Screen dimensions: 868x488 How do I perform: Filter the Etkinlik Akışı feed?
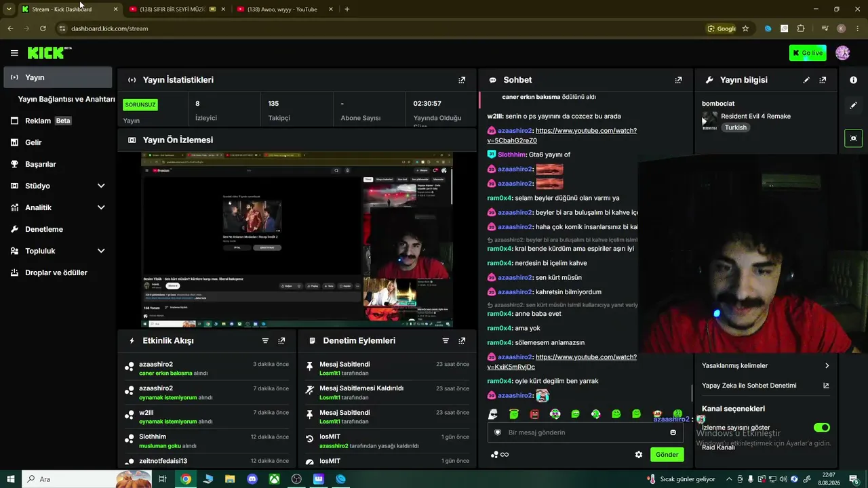coord(265,341)
